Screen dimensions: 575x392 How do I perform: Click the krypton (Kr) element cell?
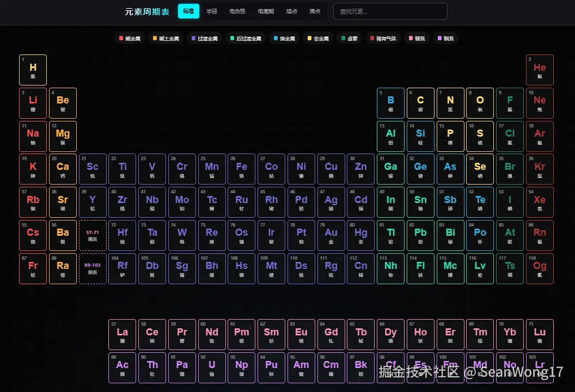point(540,169)
